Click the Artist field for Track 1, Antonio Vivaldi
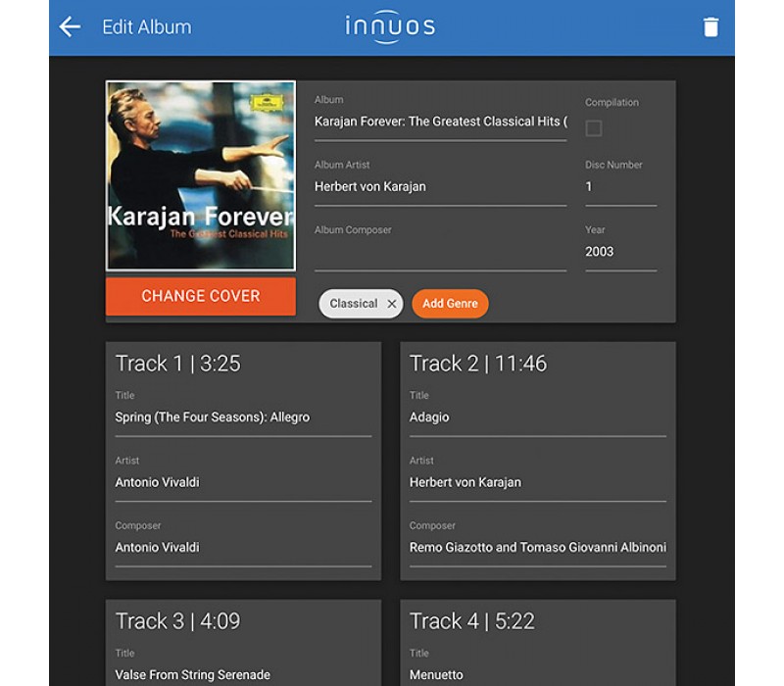This screenshot has height=686, width=784. 243,481
